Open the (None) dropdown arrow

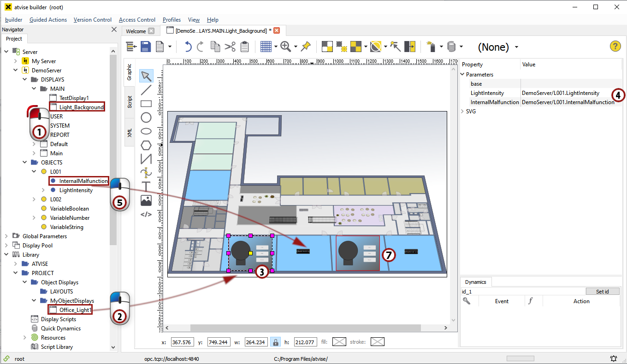(x=516, y=47)
